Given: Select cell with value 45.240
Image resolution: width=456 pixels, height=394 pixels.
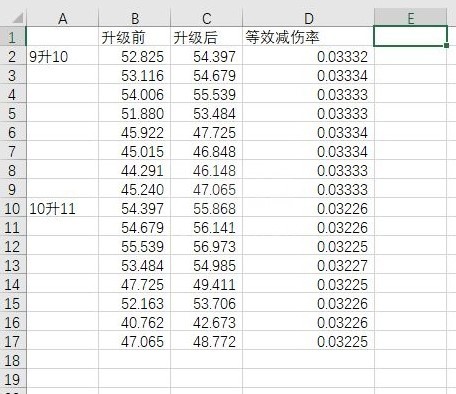Looking at the screenshot, I should coord(135,189).
